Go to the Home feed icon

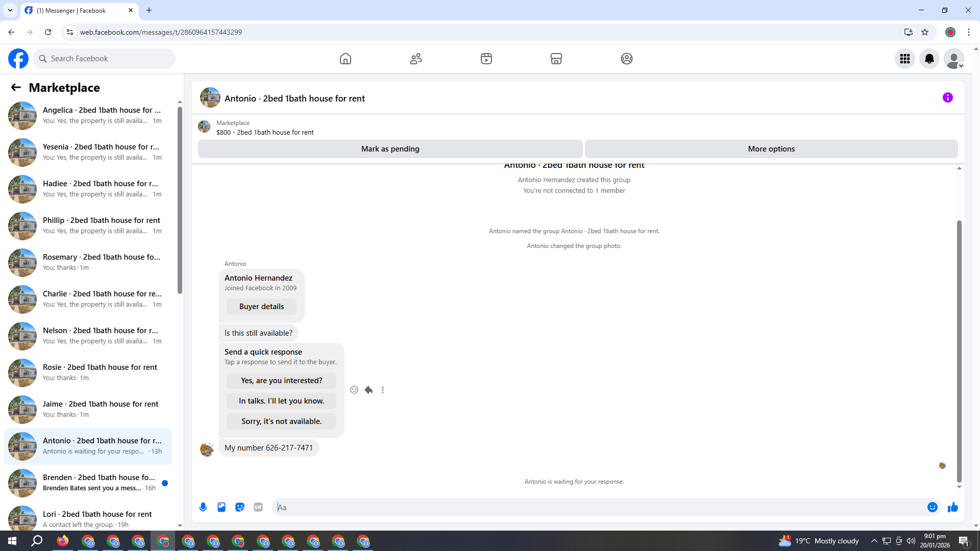(346, 59)
